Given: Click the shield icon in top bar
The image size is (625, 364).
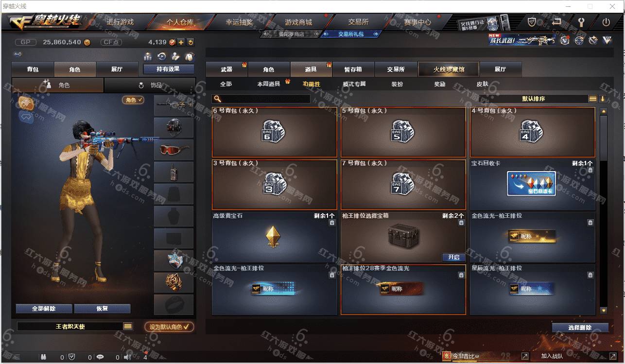Looking at the screenshot, I should tap(532, 22).
